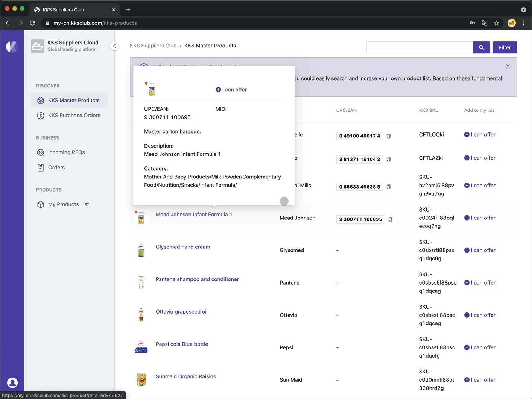This screenshot has width=532, height=399.
Task: Open Mead Johnson Infant Formula 1 link
Action: tap(194, 214)
